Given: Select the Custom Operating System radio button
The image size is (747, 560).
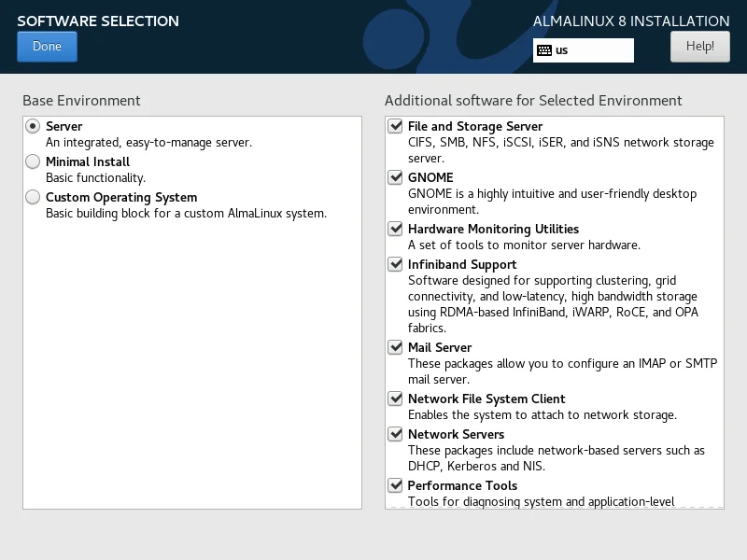Looking at the screenshot, I should [x=33, y=197].
